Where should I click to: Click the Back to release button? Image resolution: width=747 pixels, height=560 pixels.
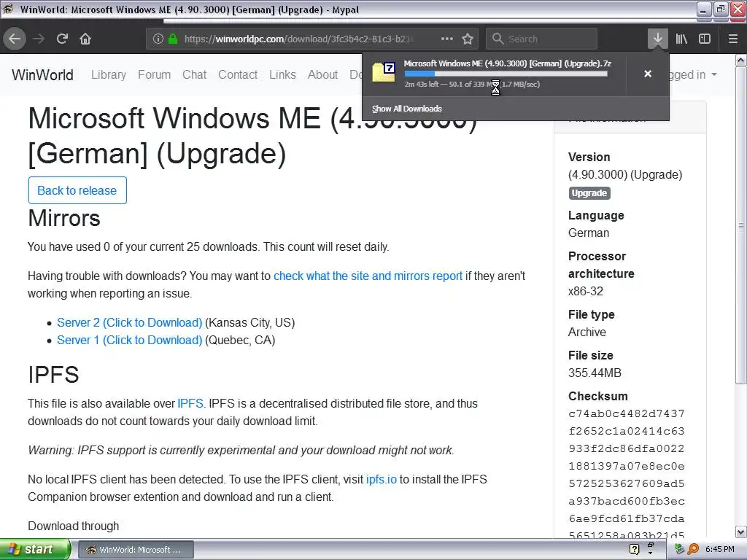tap(77, 190)
